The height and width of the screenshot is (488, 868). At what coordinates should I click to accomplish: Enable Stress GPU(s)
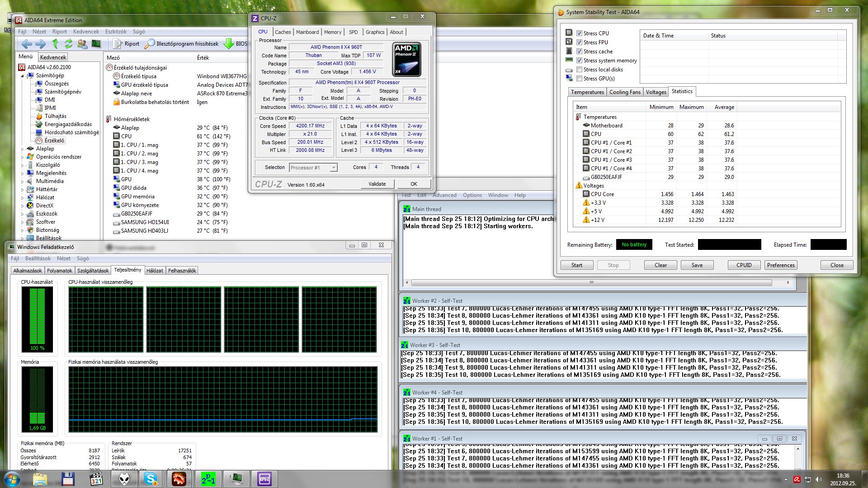pyautogui.click(x=579, y=78)
